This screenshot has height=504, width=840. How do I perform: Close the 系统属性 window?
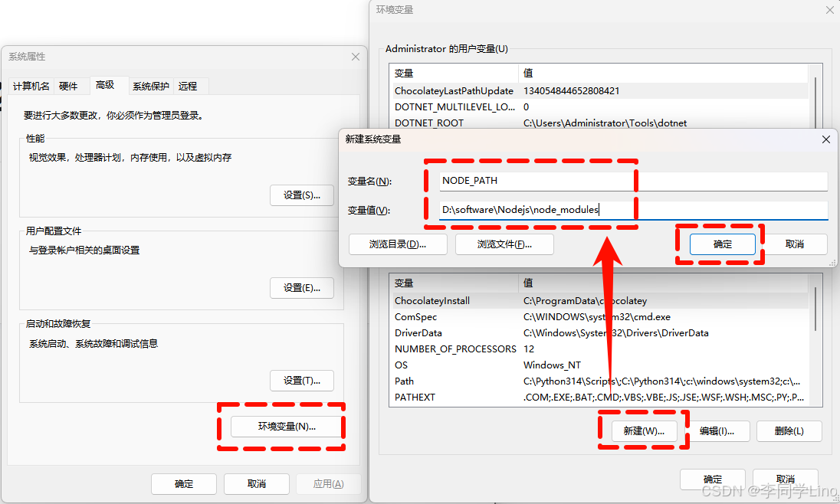(355, 57)
